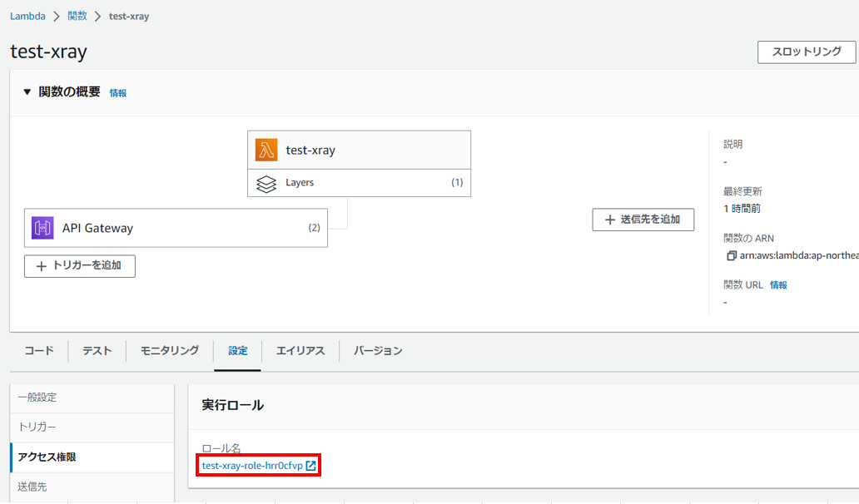The width and height of the screenshot is (859, 504).
Task: Click the 関数の ARN label
Action: coord(749,239)
